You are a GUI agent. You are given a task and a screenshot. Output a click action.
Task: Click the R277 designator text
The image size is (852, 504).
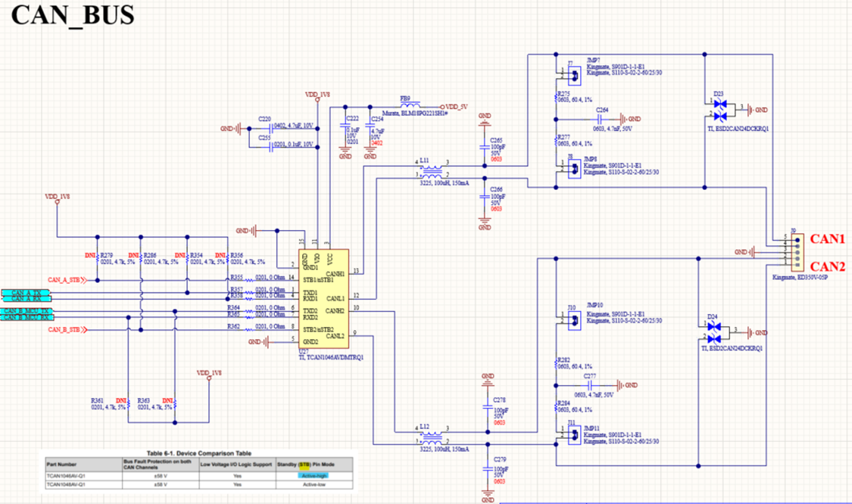(564, 138)
